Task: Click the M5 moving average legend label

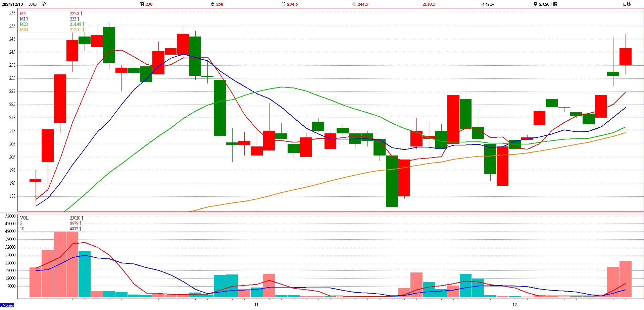Action: tap(23, 14)
